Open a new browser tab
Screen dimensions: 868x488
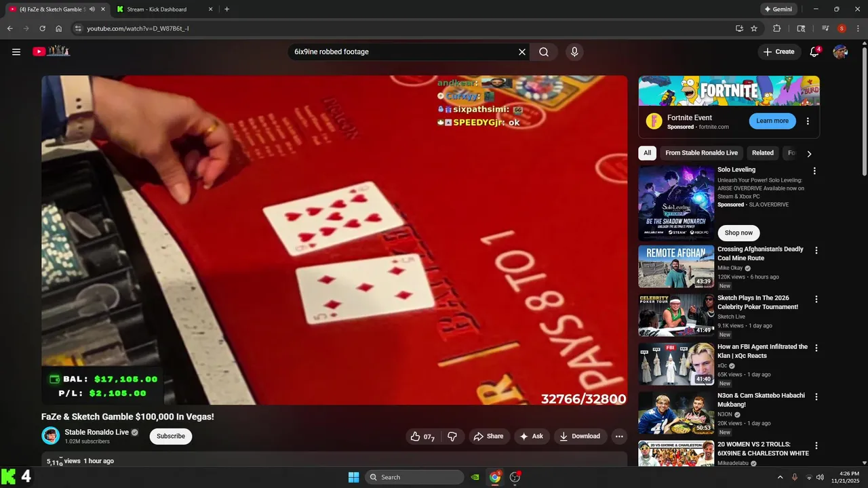pos(226,9)
